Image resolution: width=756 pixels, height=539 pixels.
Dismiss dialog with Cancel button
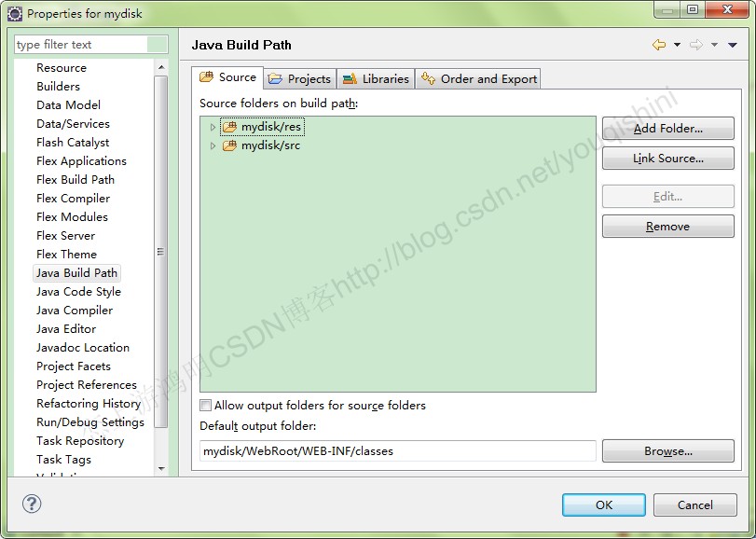pos(694,504)
